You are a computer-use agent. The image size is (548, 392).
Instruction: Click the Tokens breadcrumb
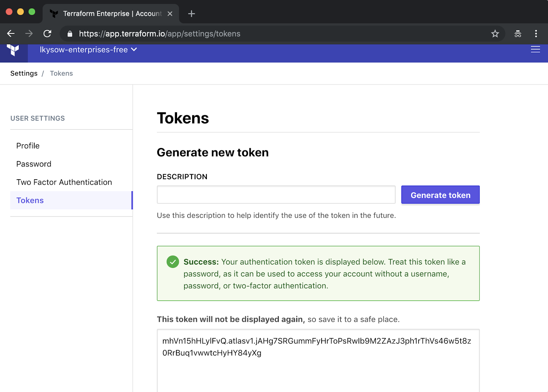click(x=61, y=73)
